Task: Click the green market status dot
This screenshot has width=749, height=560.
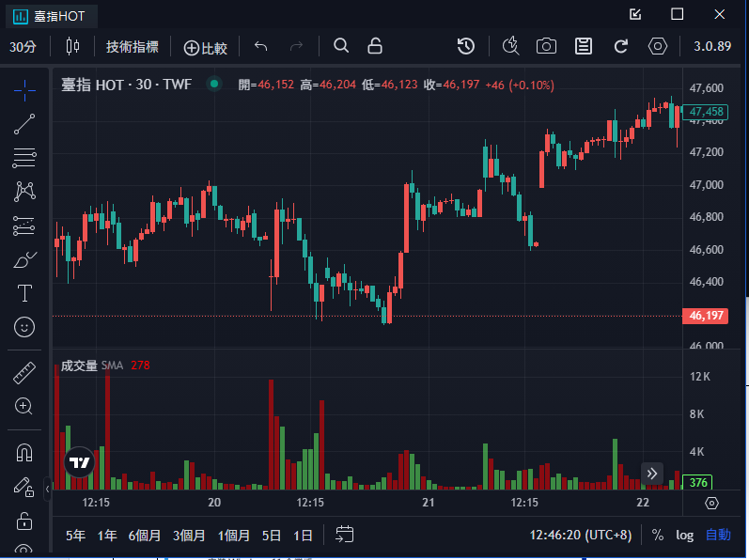Action: (214, 84)
